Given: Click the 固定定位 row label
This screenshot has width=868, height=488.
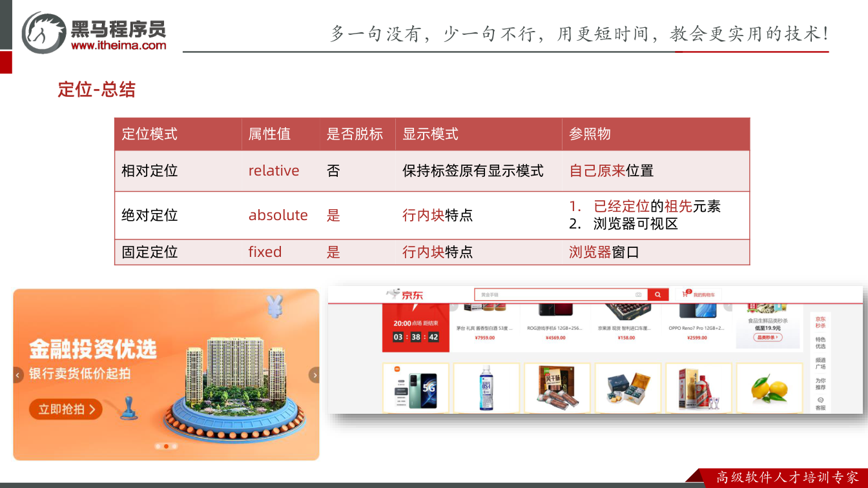Looking at the screenshot, I should [x=150, y=252].
